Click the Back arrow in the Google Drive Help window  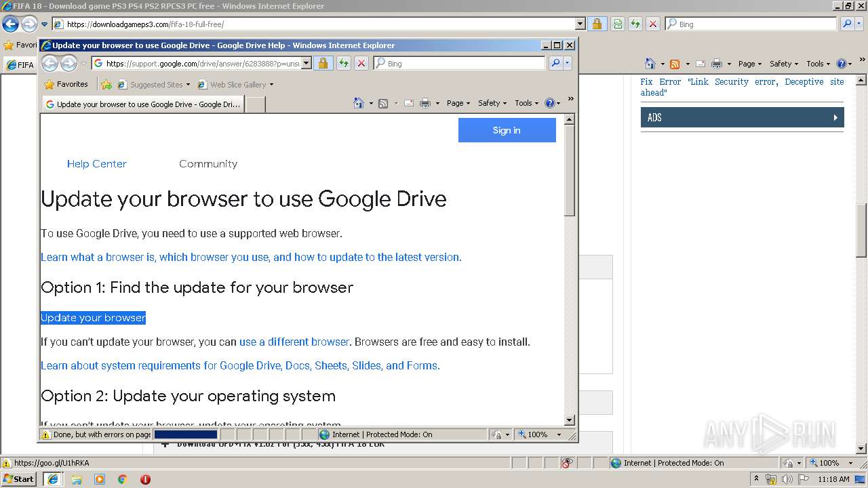[x=50, y=63]
